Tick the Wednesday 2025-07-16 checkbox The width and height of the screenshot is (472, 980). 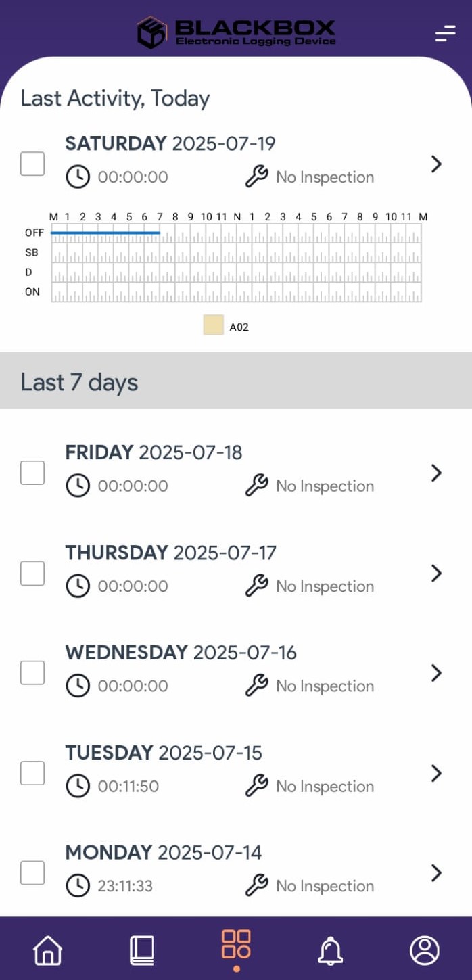32,673
